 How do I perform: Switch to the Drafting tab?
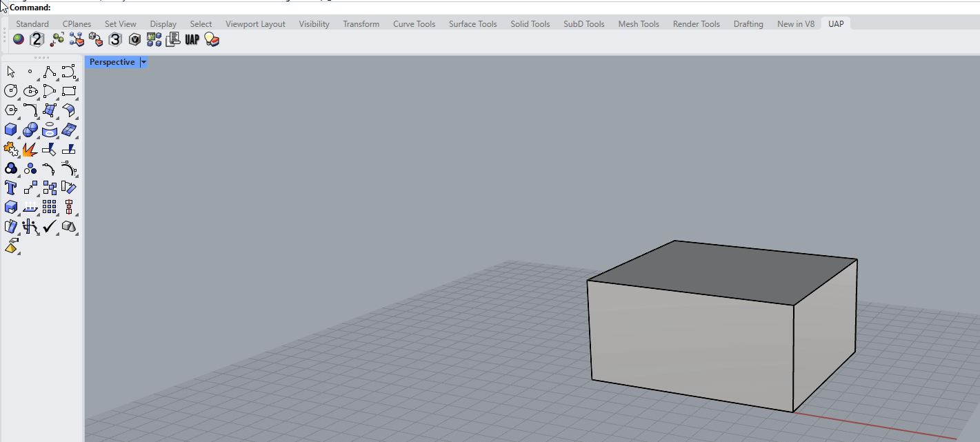tap(748, 24)
